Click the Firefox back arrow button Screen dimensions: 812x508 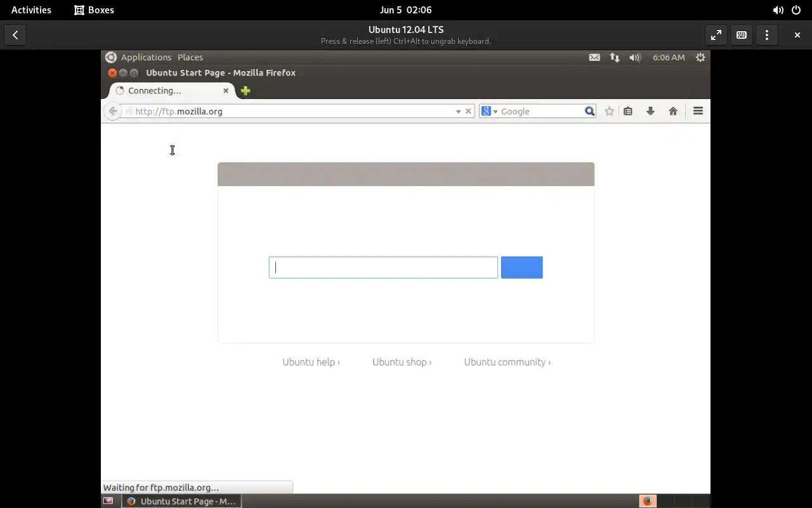(x=112, y=111)
